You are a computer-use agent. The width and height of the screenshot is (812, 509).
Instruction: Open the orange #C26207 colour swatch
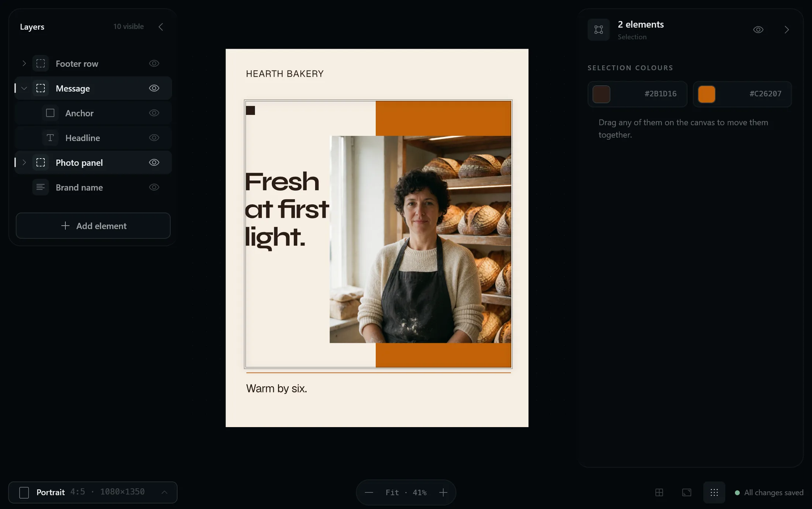pos(706,94)
